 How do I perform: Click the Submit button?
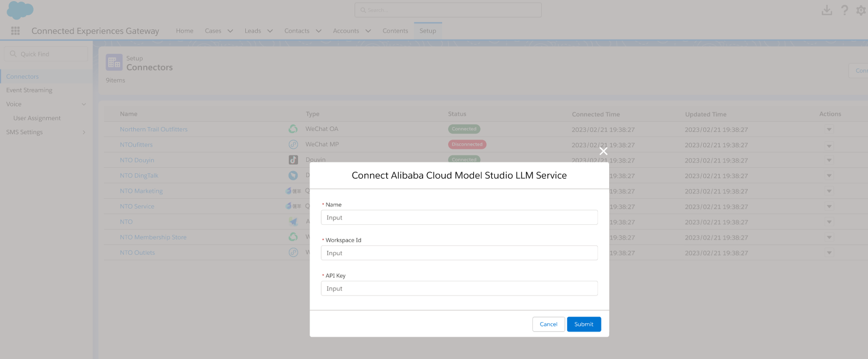584,324
